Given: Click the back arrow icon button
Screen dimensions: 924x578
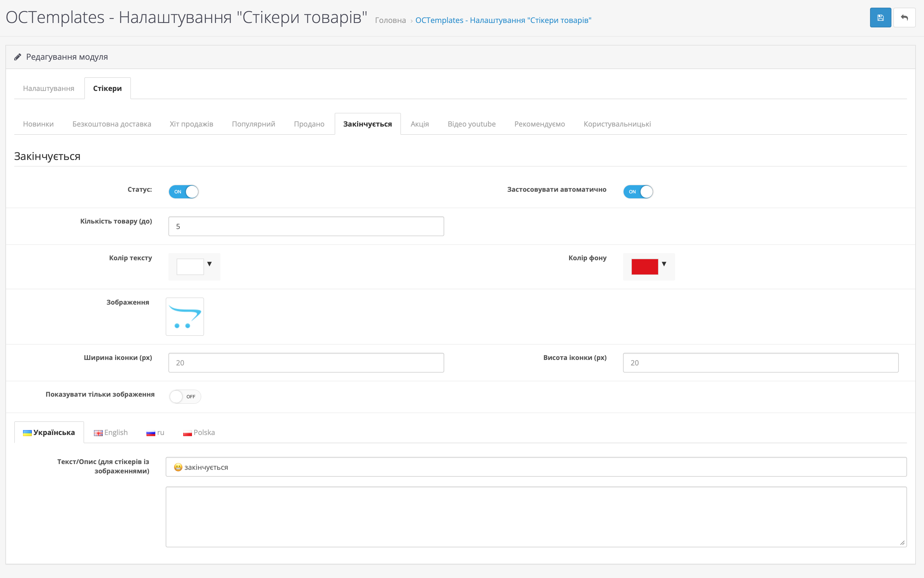Looking at the screenshot, I should point(904,18).
